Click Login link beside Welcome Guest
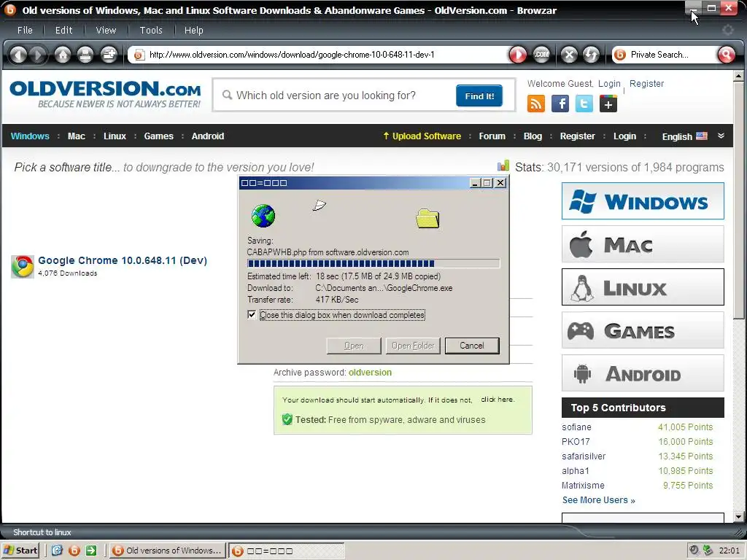The image size is (747, 560). (609, 84)
